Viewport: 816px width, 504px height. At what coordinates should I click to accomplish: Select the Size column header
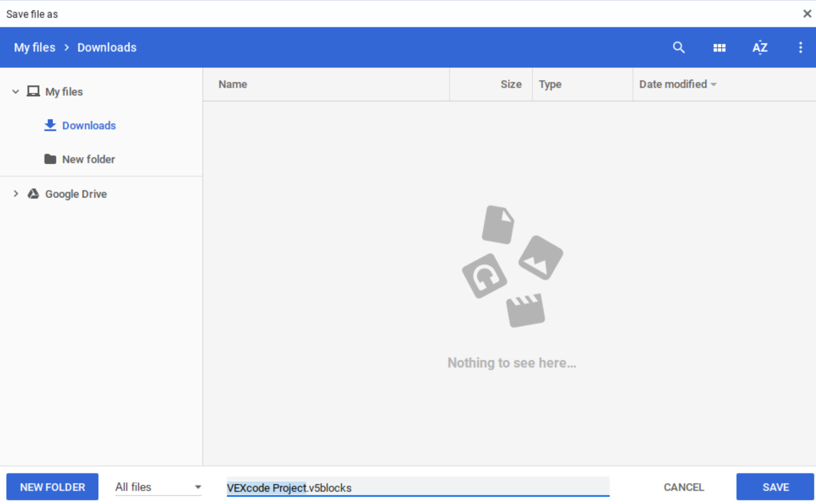coord(511,84)
